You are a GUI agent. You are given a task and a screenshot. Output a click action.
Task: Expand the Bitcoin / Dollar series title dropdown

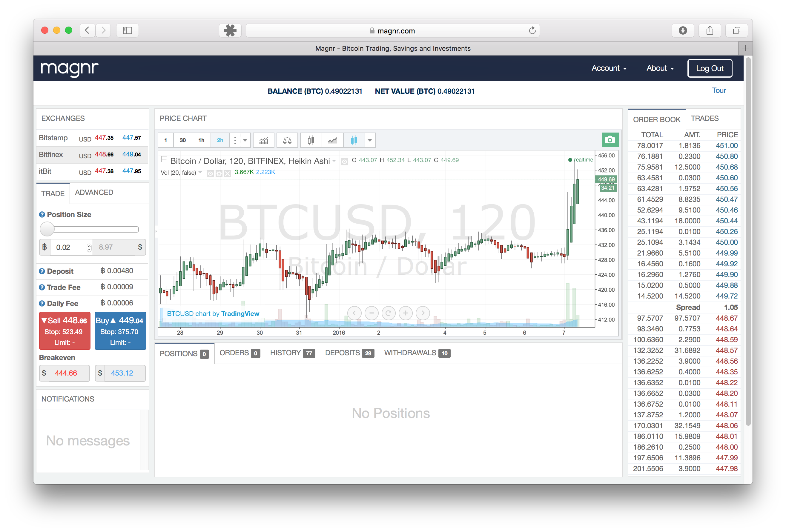click(x=334, y=161)
